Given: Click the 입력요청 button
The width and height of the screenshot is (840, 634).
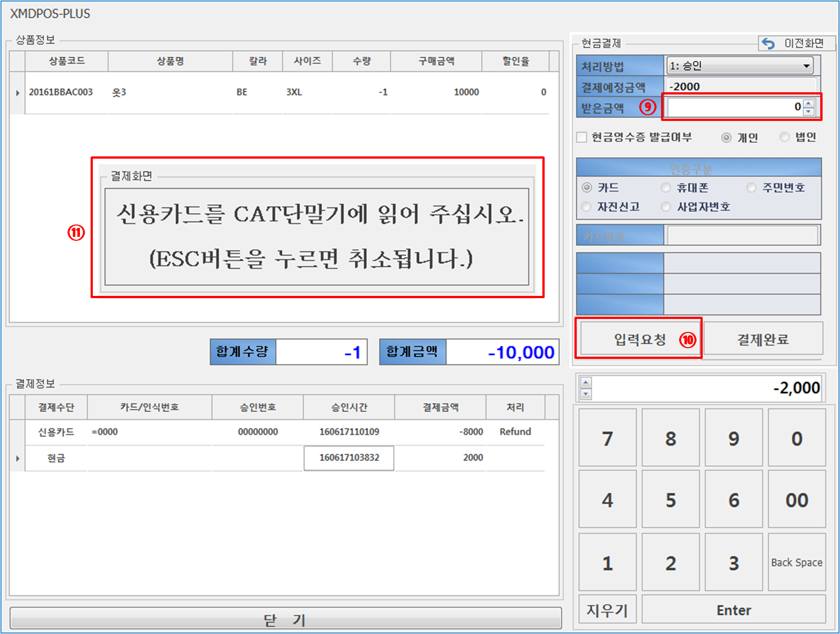Looking at the screenshot, I should point(639,339).
